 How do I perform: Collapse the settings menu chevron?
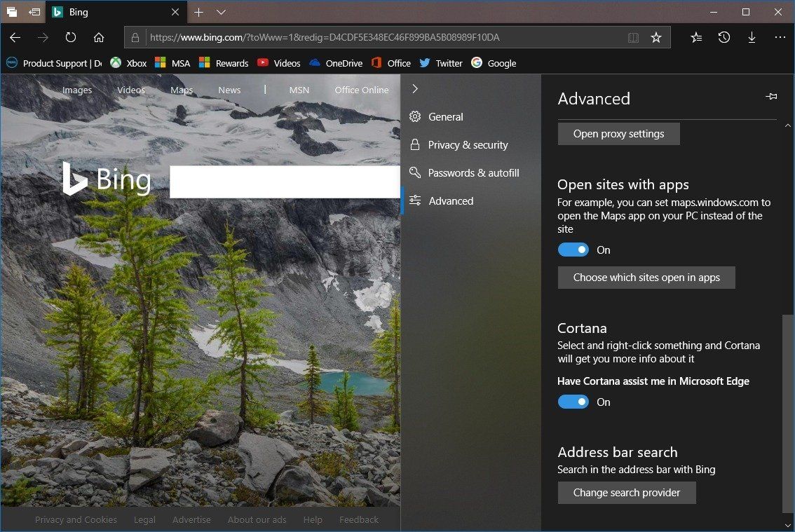[x=415, y=88]
